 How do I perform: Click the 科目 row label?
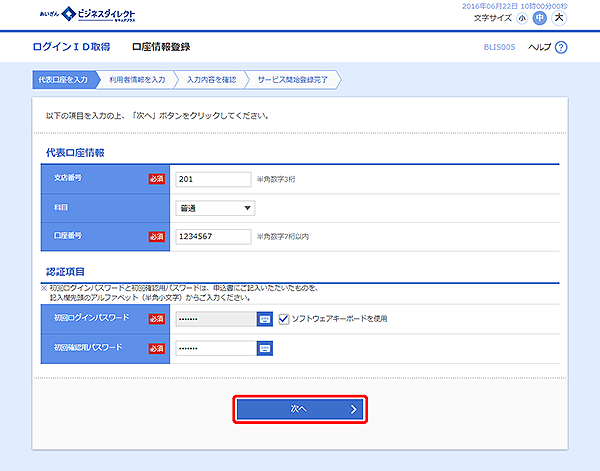(x=60, y=207)
